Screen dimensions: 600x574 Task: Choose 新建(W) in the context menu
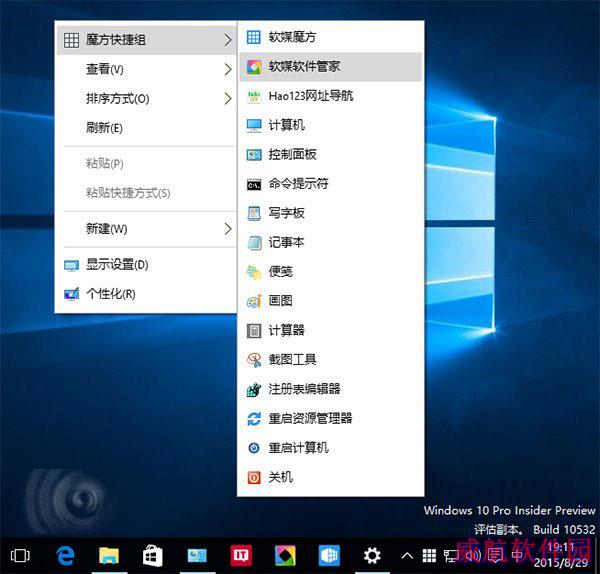pyautogui.click(x=146, y=229)
